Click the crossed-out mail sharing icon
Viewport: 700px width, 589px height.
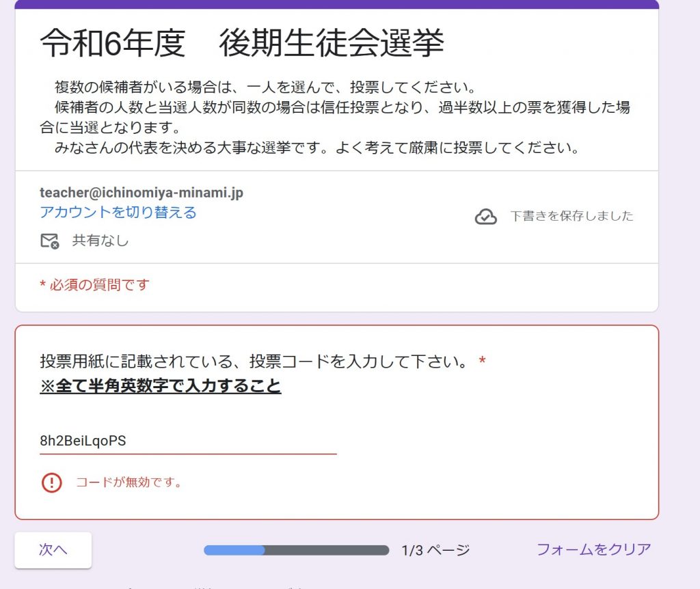pos(49,241)
